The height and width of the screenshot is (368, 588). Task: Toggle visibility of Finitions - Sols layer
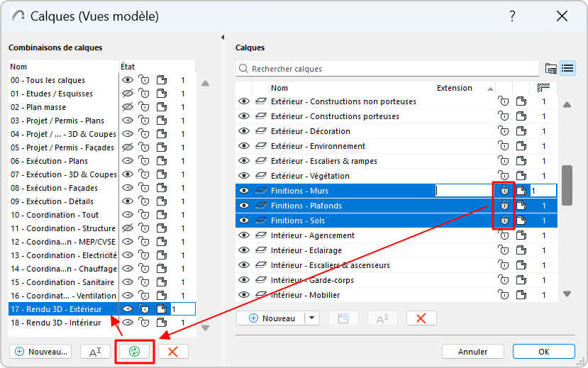pyautogui.click(x=244, y=221)
